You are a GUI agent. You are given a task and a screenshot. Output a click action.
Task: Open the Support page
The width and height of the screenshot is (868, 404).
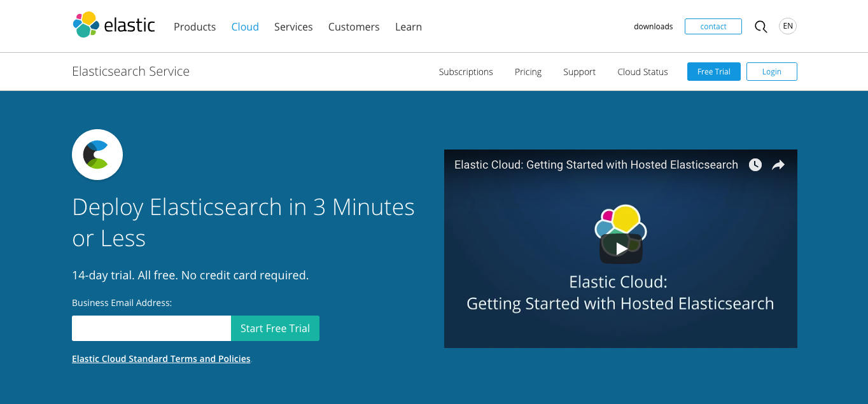579,72
